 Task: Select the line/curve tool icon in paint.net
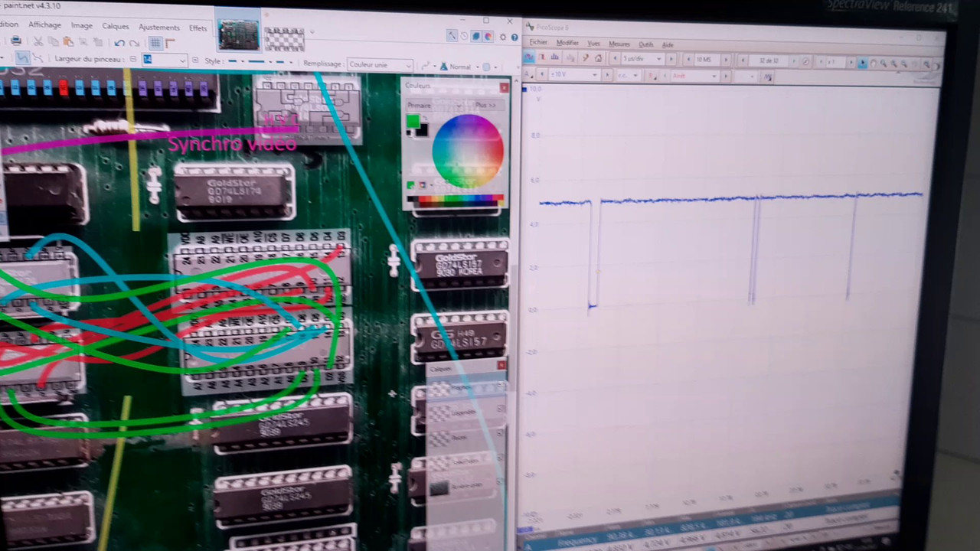[23, 58]
